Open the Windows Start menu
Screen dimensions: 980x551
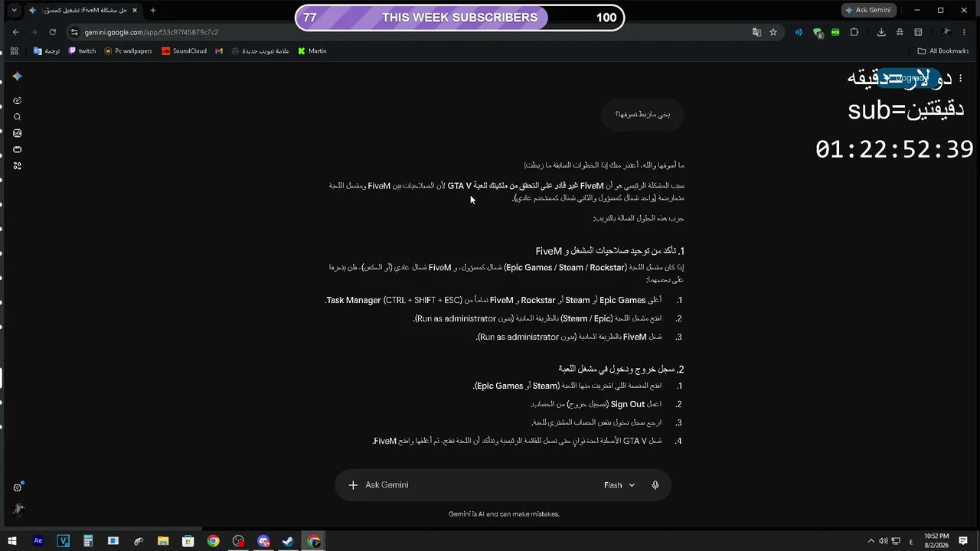(12, 541)
